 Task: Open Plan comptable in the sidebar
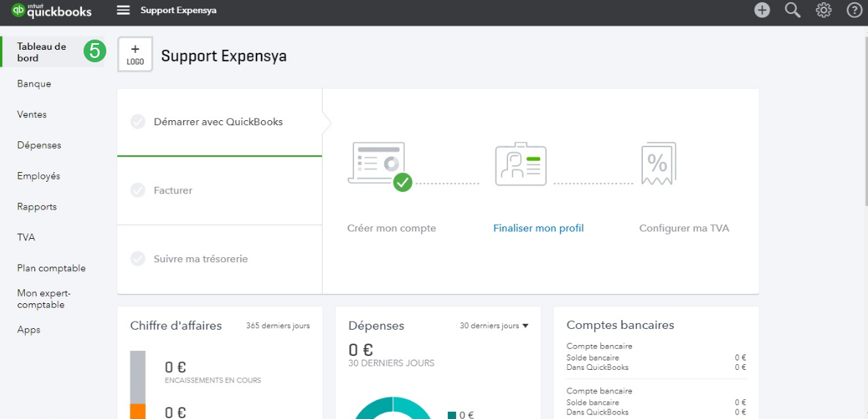[53, 268]
